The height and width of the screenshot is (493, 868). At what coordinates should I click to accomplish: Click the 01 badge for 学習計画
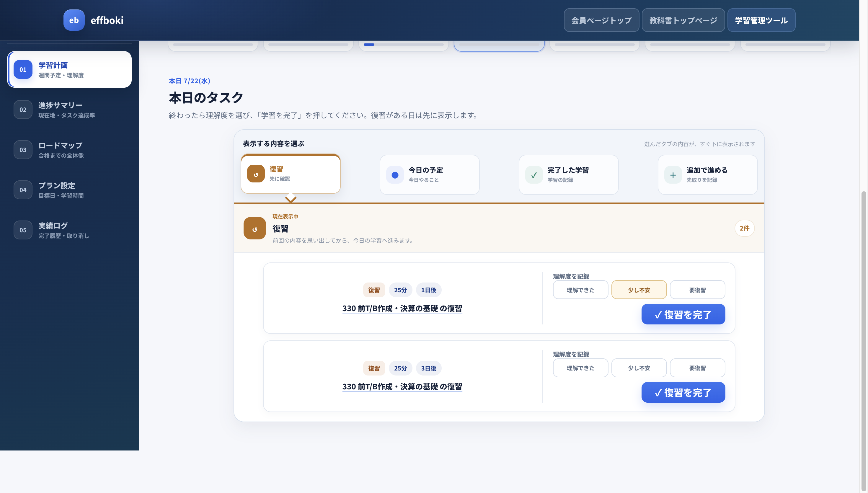(23, 69)
